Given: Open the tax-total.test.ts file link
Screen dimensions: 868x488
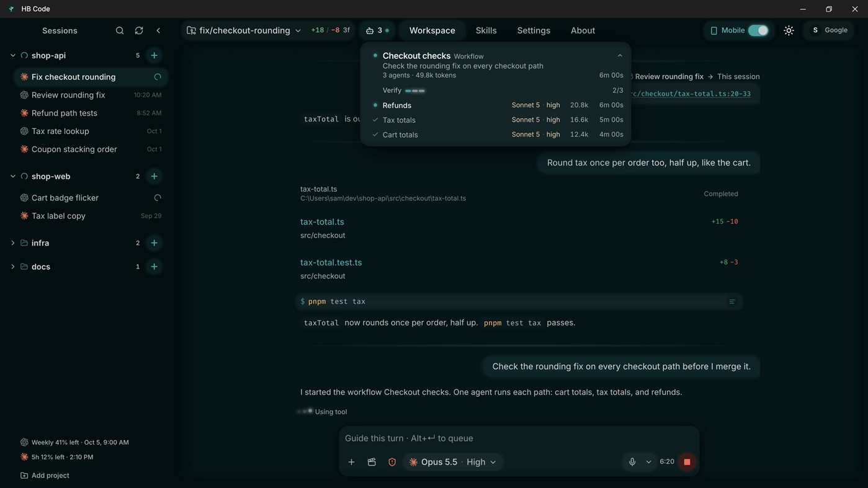Looking at the screenshot, I should coord(331,262).
